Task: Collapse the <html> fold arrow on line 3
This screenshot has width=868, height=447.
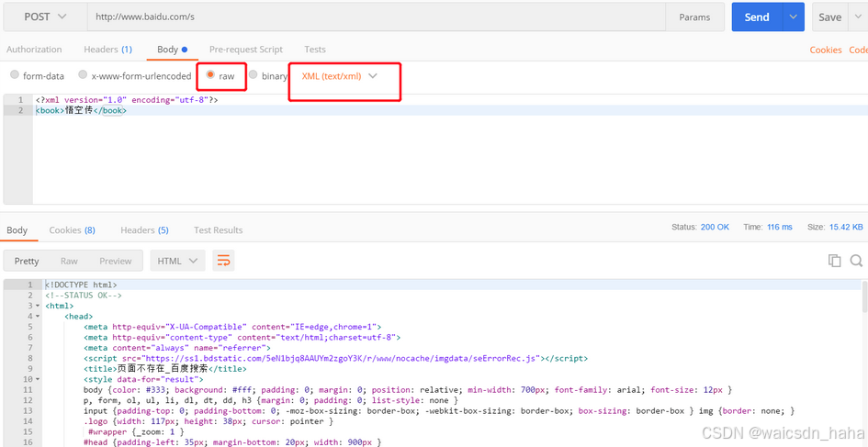Action: (38, 306)
